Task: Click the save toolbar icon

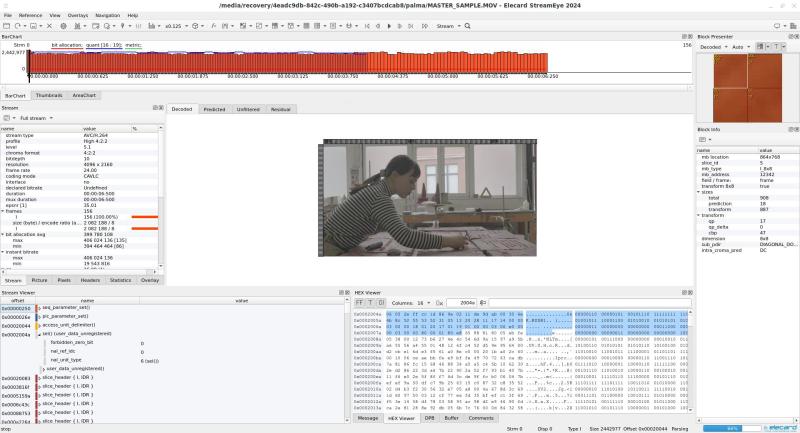Action: point(33,26)
